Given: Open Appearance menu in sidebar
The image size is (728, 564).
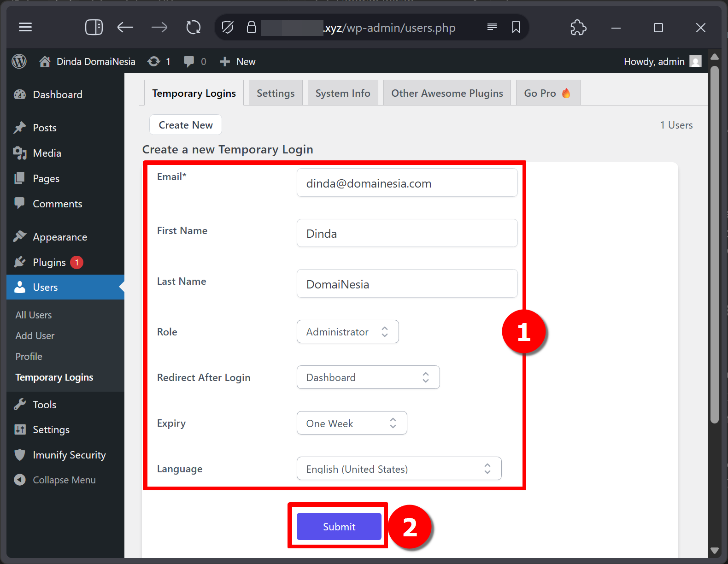Looking at the screenshot, I should (65, 237).
